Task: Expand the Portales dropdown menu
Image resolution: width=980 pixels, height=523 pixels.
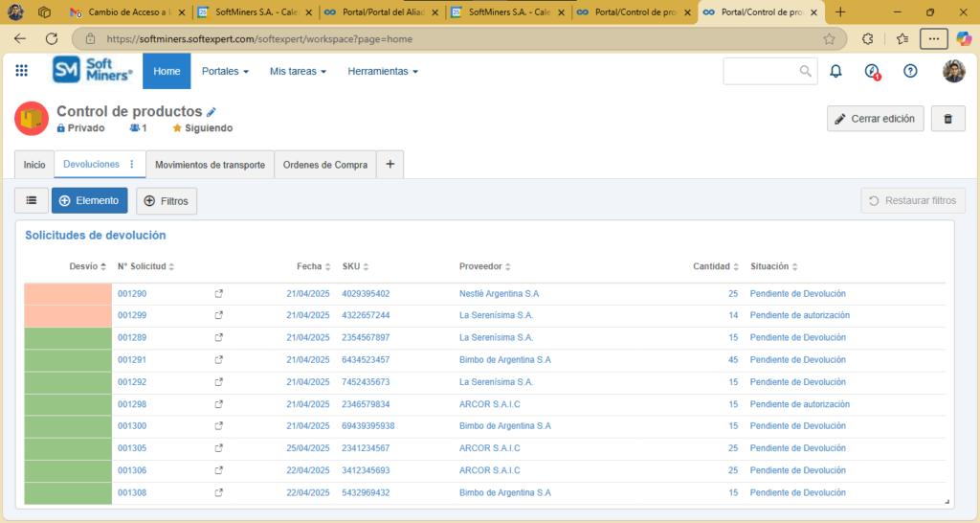Action: 225,72
